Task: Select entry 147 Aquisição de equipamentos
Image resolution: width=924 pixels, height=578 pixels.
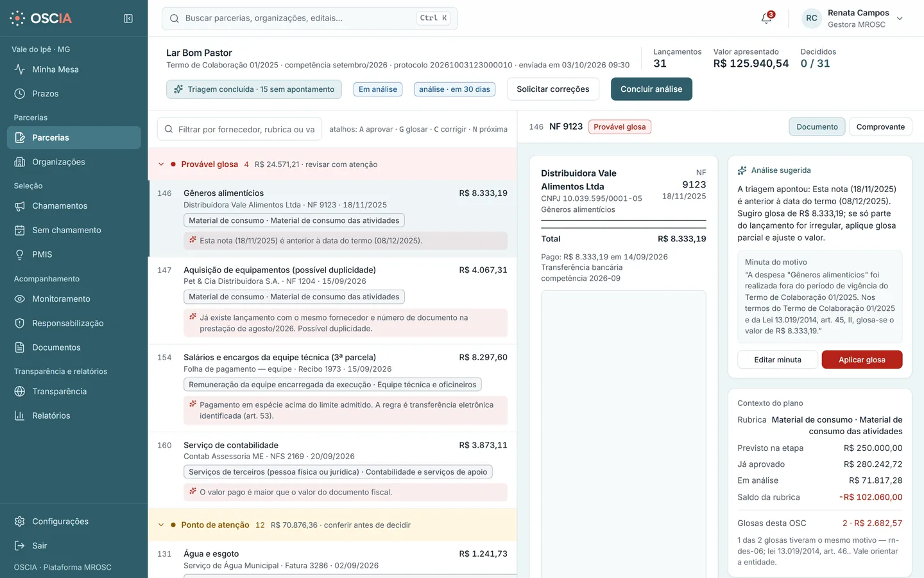Action: [x=332, y=301]
